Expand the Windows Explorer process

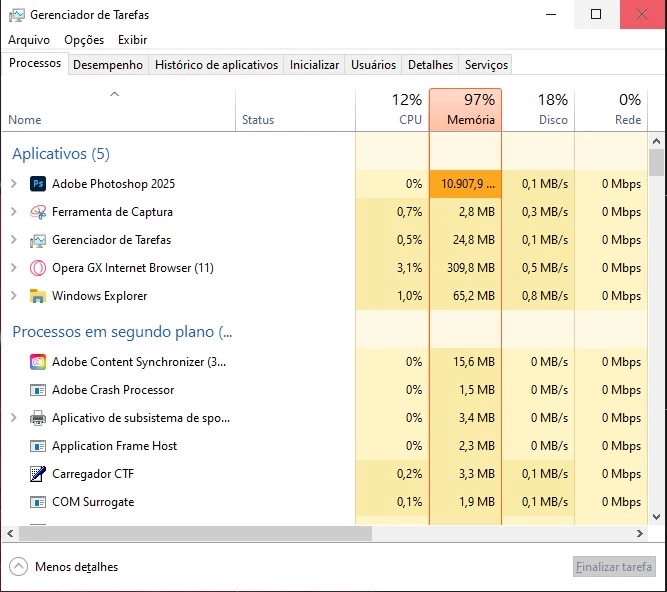14,296
